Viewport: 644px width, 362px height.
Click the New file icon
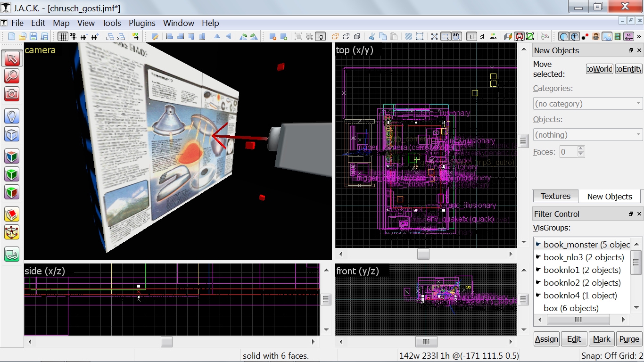point(12,37)
